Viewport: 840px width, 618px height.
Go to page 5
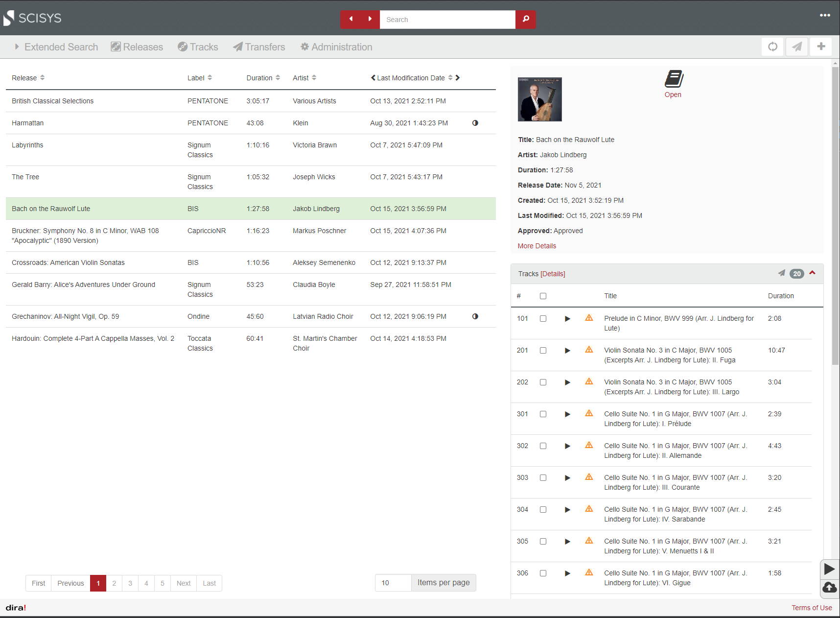pyautogui.click(x=163, y=583)
